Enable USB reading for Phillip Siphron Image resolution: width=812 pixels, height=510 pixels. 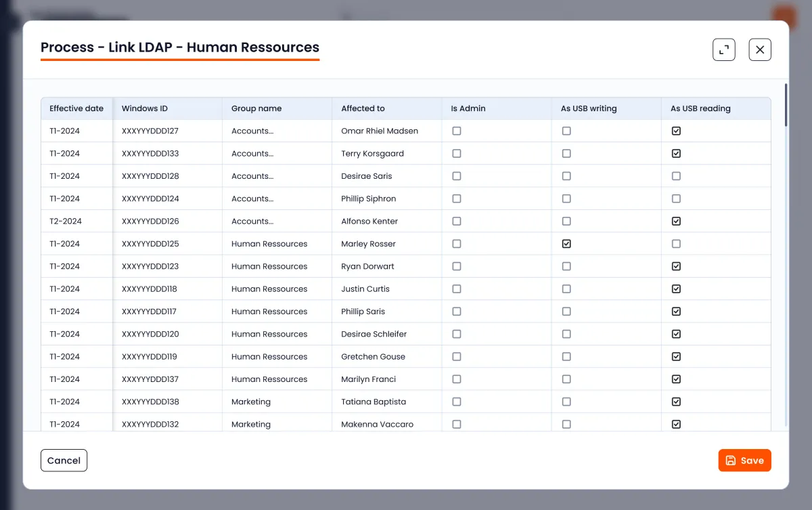(676, 198)
